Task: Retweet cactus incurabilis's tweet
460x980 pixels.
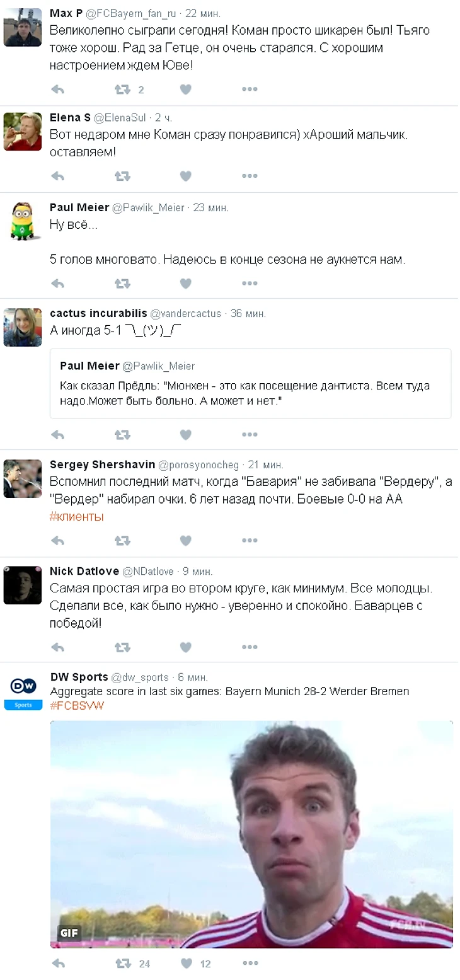Action: click(x=122, y=434)
